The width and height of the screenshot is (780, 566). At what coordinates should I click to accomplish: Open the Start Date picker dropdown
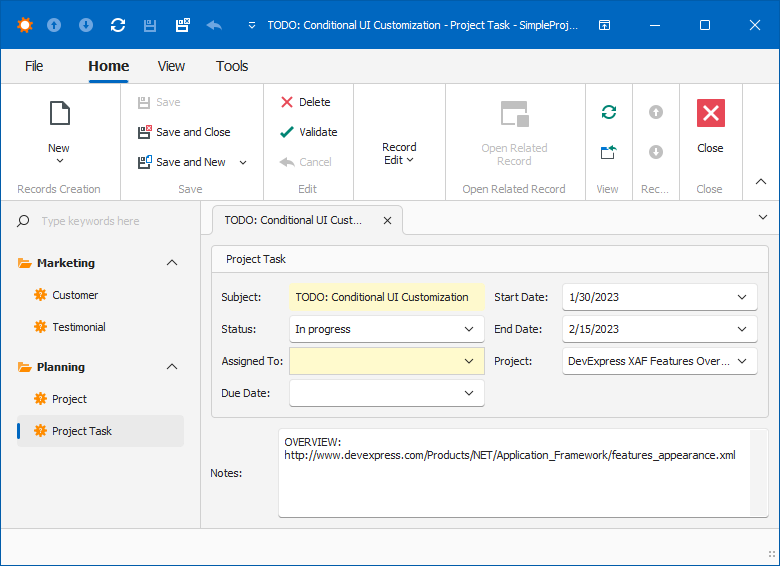(742, 297)
